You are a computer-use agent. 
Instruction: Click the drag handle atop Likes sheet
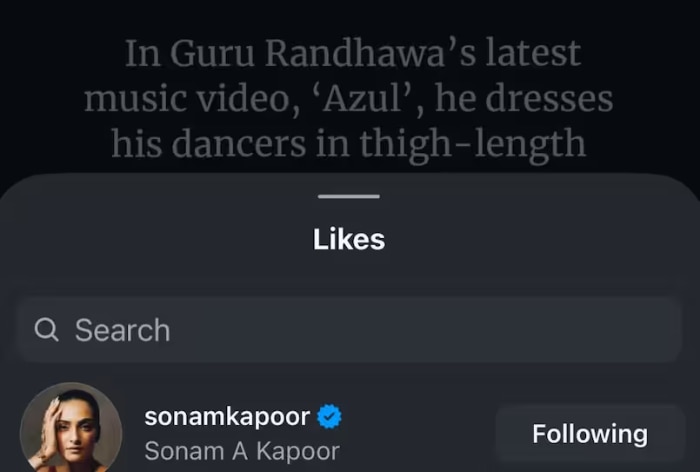pos(349,196)
